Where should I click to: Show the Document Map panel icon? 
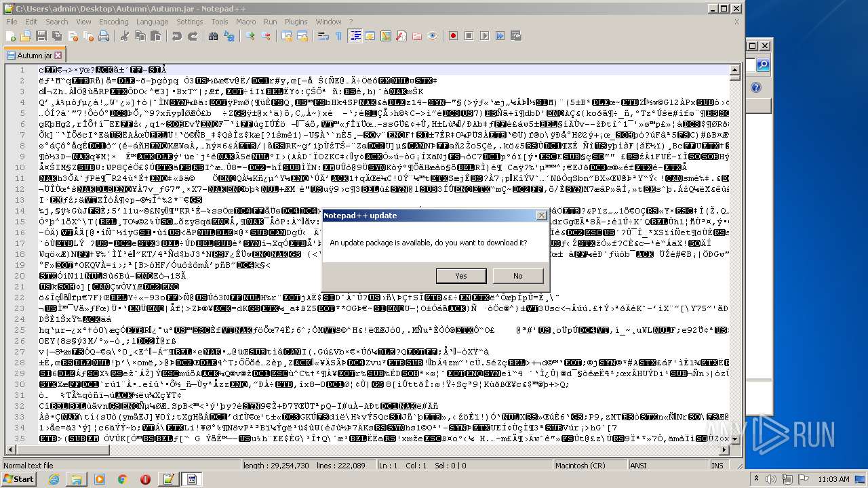tap(385, 35)
